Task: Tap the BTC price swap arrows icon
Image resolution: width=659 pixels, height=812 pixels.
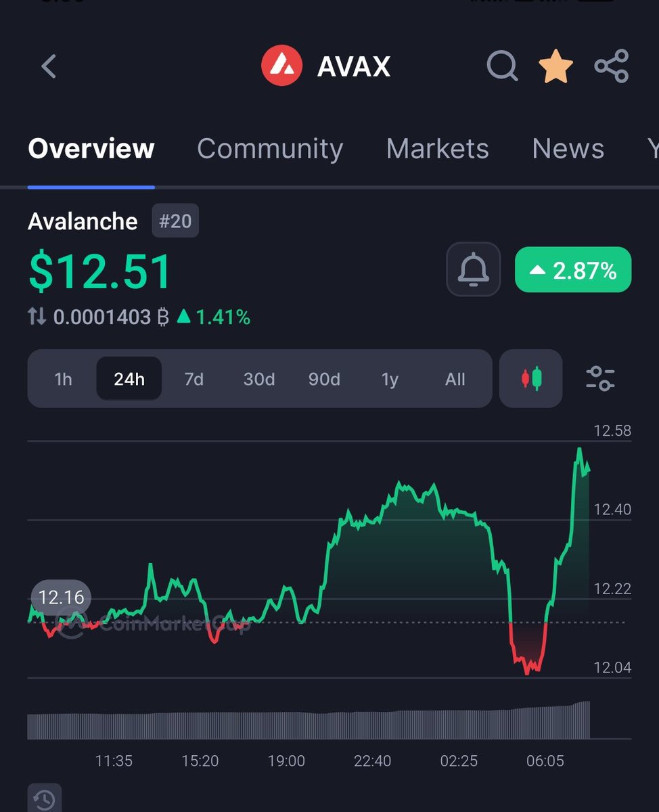Action: coord(37,316)
